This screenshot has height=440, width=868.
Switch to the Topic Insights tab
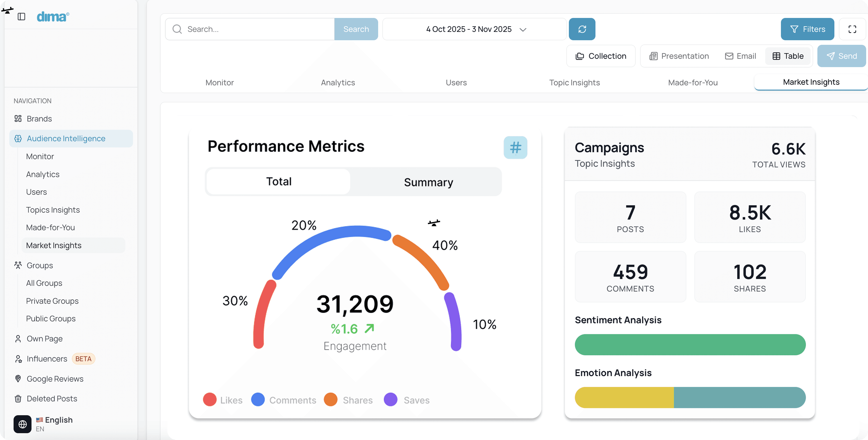pos(574,83)
